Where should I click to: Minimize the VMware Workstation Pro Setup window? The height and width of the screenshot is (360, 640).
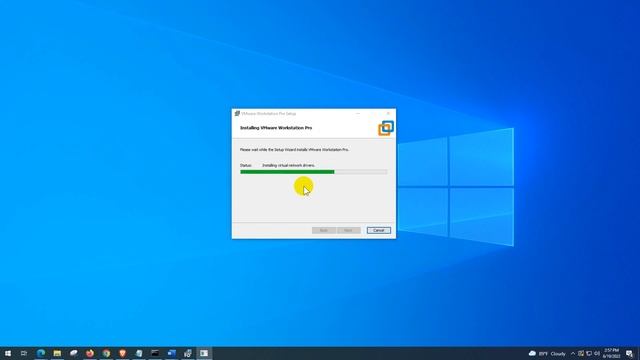(358, 113)
